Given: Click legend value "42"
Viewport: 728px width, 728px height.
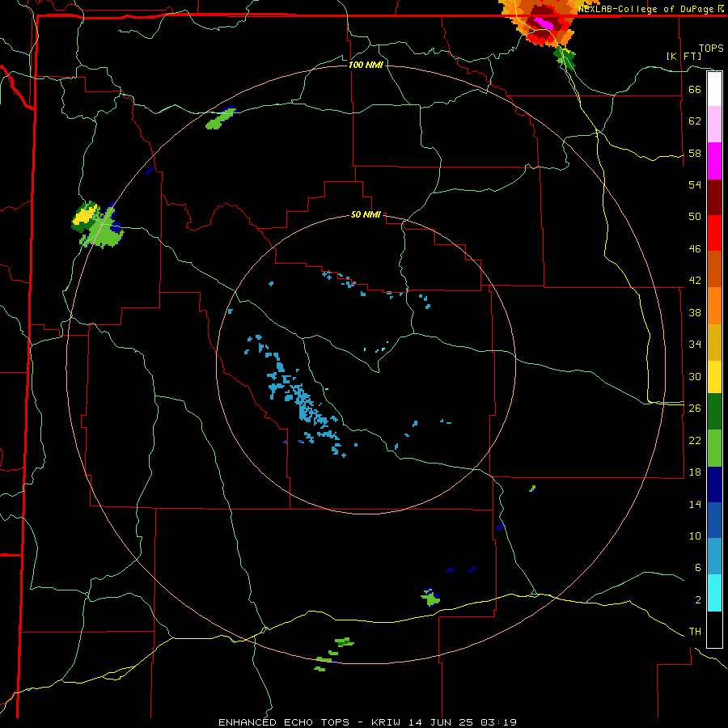Looking at the screenshot, I should [x=695, y=281].
